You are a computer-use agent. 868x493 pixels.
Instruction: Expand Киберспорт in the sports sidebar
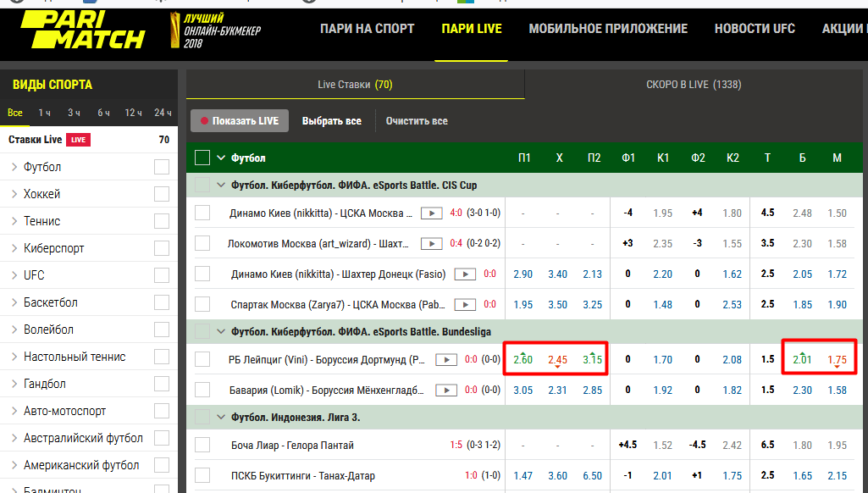point(15,248)
